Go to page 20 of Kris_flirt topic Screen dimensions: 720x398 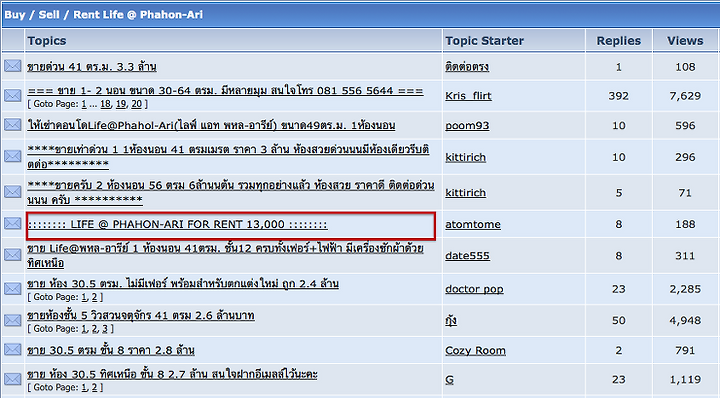137,104
